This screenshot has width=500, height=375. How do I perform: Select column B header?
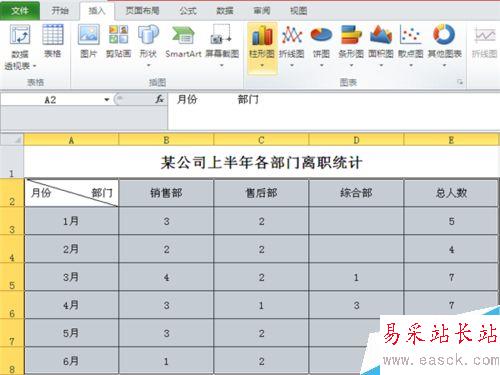pyautogui.click(x=166, y=140)
